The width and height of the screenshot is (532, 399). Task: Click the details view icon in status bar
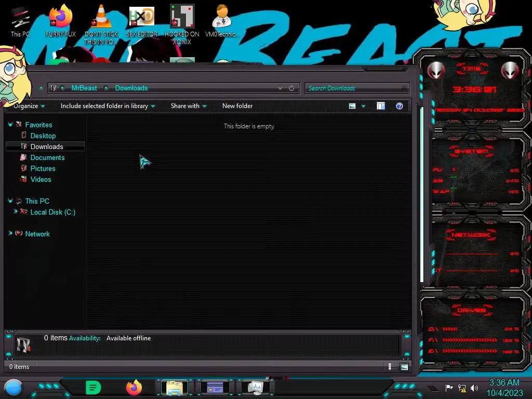(390, 366)
